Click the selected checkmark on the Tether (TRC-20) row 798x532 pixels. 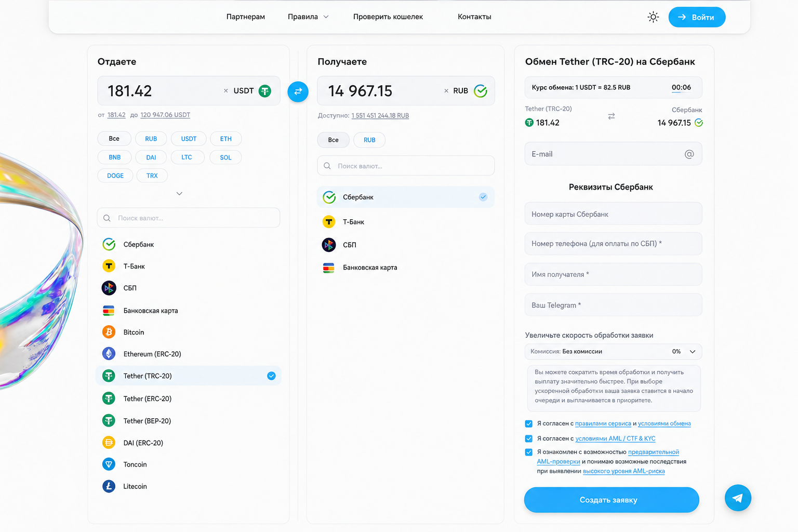pos(271,376)
